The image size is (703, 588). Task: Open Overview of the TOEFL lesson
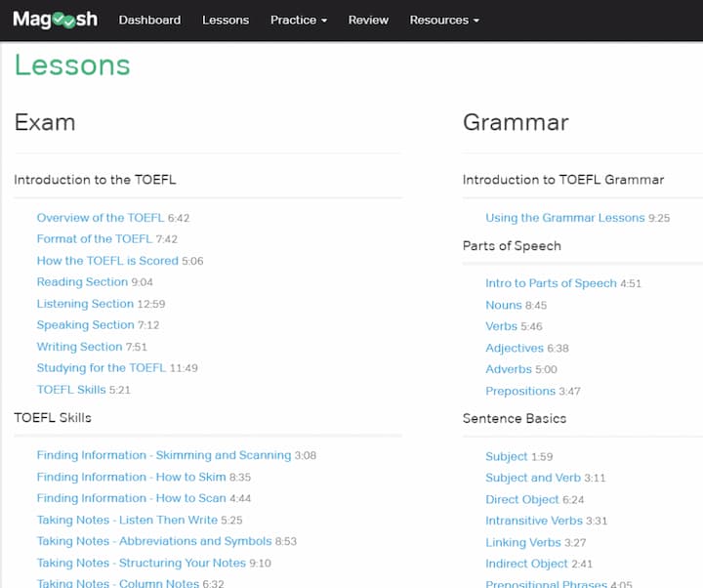[101, 218]
